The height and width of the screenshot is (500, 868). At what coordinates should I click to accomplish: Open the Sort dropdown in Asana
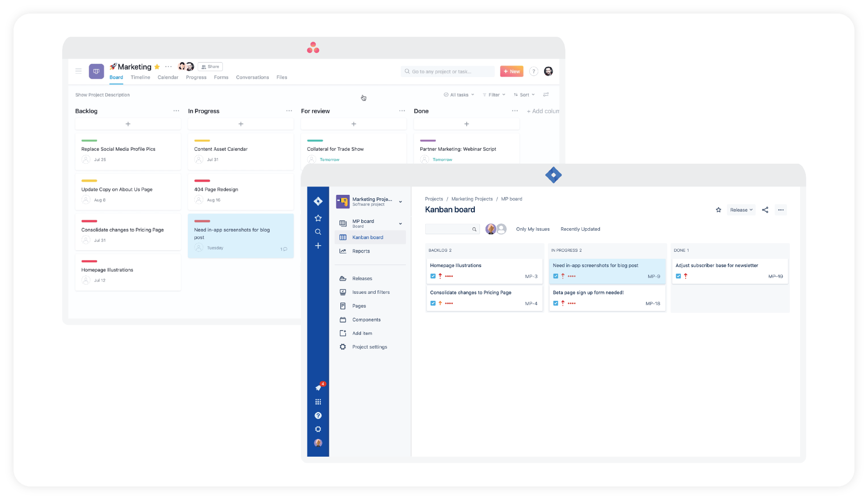pyautogui.click(x=524, y=95)
